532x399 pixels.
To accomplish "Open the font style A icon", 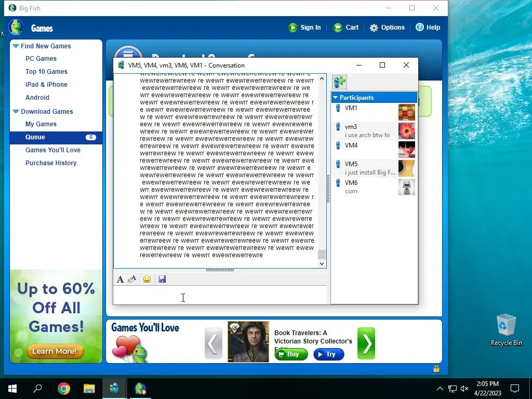I will click(x=120, y=279).
